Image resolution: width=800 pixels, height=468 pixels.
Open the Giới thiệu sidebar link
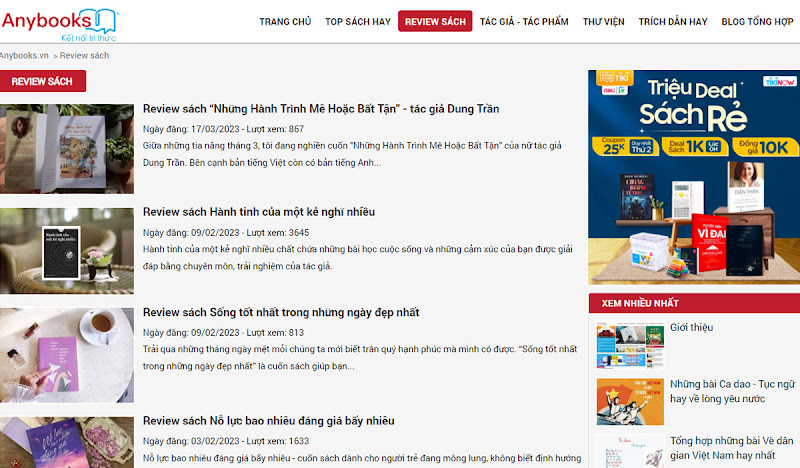(x=691, y=327)
